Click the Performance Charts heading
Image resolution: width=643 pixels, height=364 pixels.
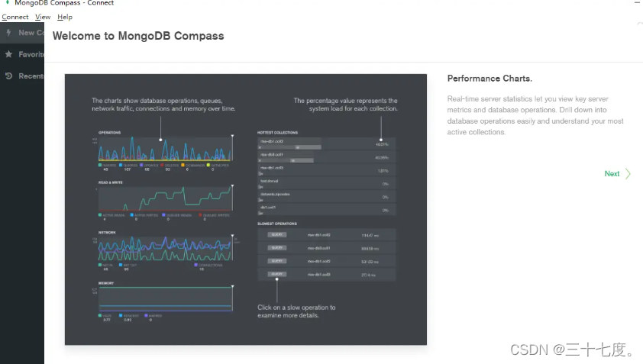point(490,79)
